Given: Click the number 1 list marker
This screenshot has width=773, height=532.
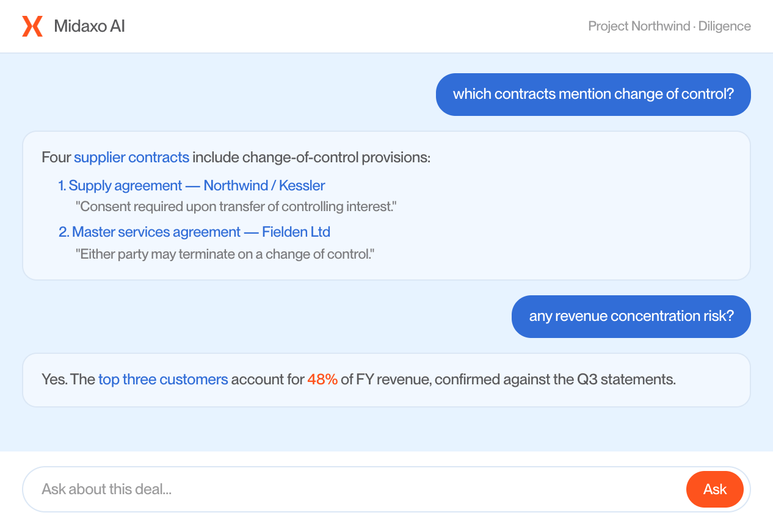Looking at the screenshot, I should [x=62, y=185].
